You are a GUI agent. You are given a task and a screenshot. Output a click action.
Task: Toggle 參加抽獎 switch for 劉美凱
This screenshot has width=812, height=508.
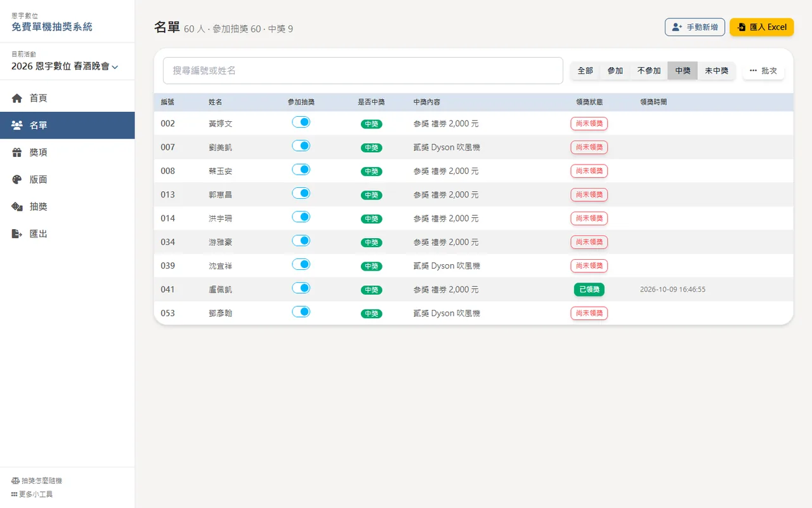(x=301, y=145)
